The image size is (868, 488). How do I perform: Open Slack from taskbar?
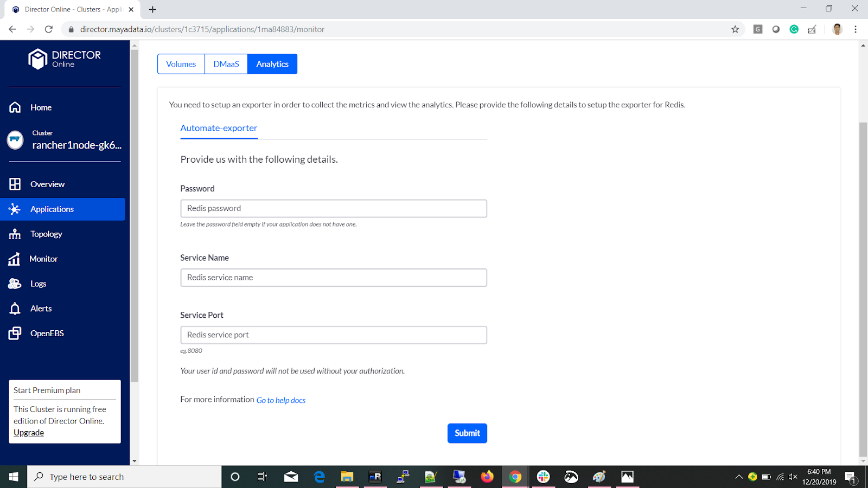click(x=543, y=477)
